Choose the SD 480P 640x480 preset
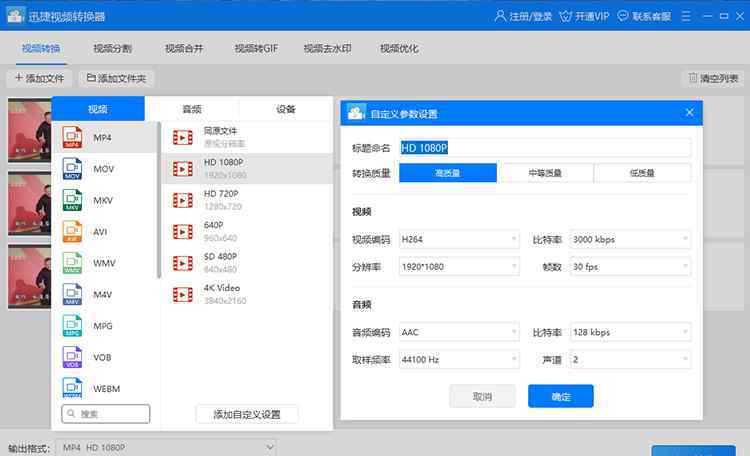The width and height of the screenshot is (750, 456). tap(247, 263)
